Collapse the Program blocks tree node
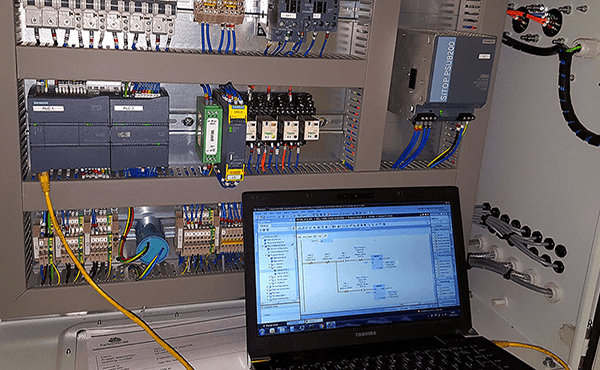 266,255
